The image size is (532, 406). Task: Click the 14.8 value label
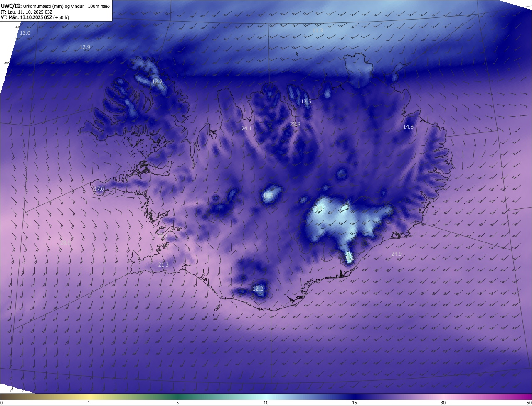coord(408,127)
